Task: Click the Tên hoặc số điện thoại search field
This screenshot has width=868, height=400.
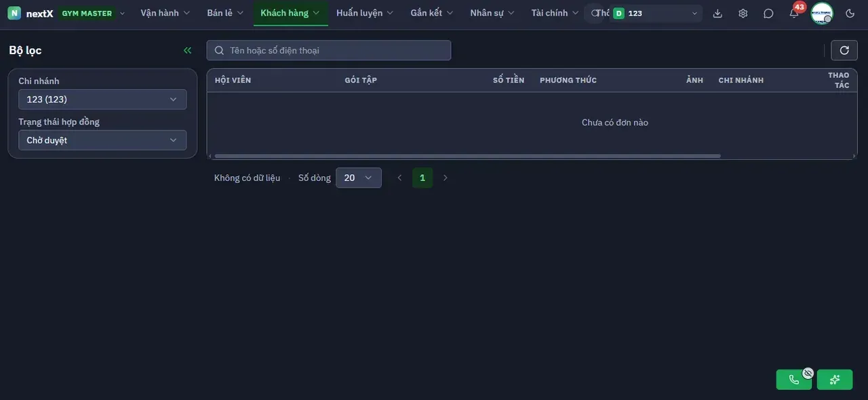Action: coord(329,50)
